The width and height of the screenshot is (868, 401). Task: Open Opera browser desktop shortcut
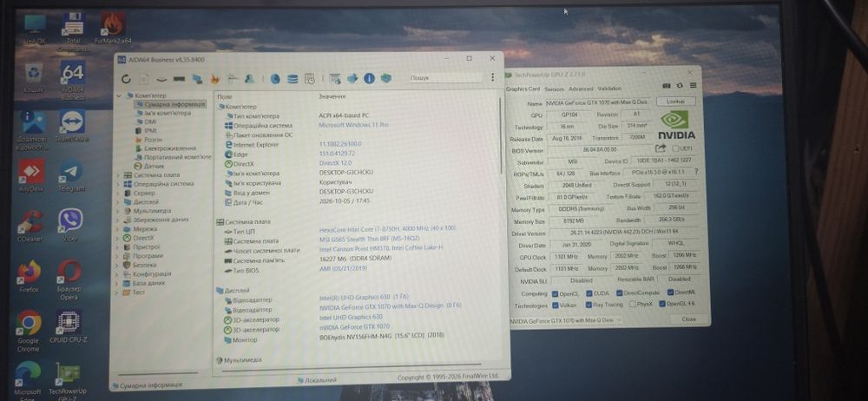pos(69,279)
